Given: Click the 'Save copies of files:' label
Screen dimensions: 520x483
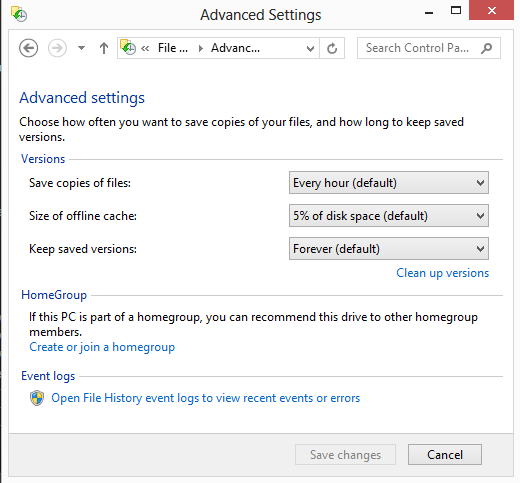Looking at the screenshot, I should (80, 183).
